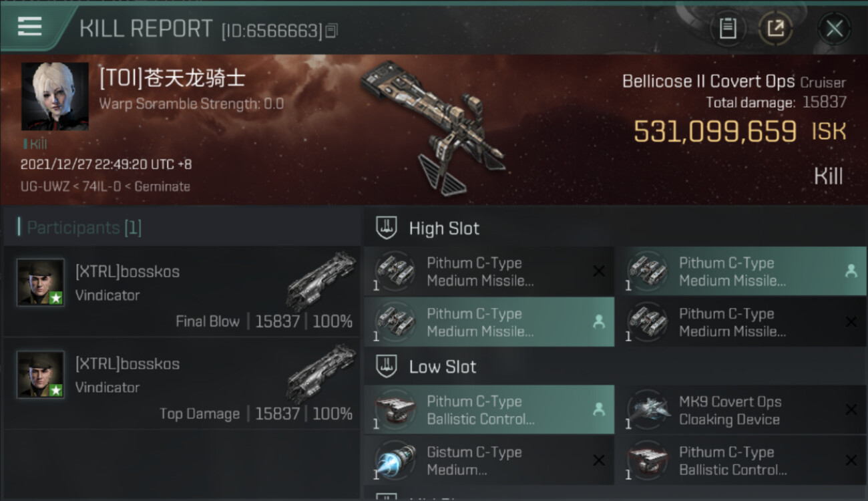Open bosskos Final Blow participant entry

(182, 292)
